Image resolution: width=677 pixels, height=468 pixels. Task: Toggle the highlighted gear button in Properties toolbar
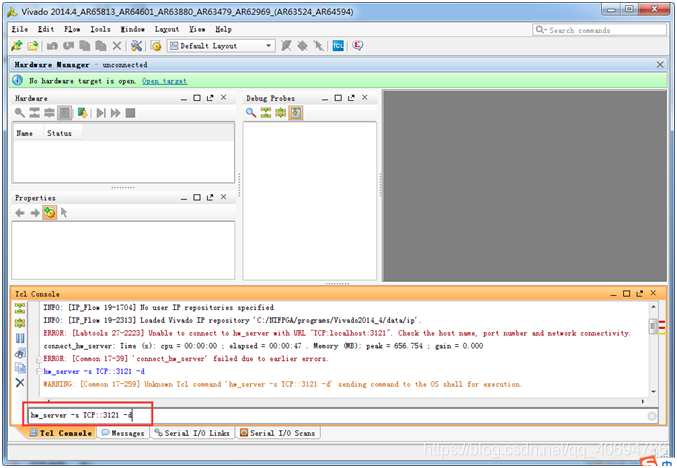point(49,213)
